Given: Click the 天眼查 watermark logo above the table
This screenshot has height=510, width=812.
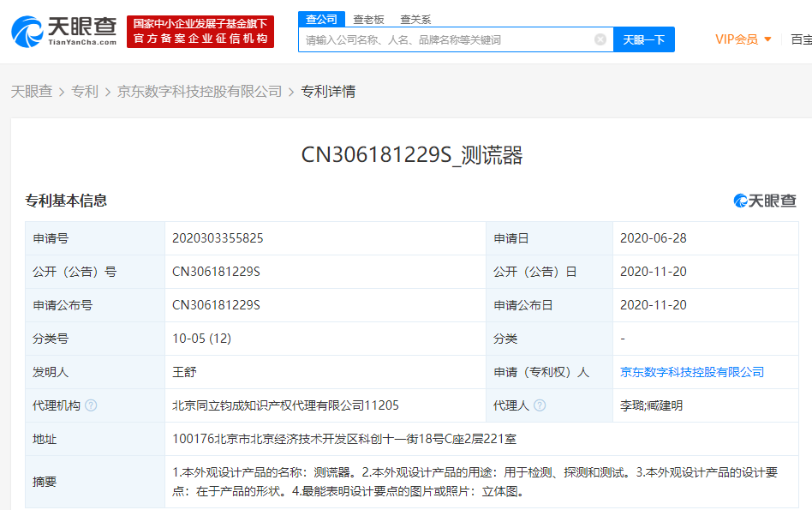Looking at the screenshot, I should [765, 201].
